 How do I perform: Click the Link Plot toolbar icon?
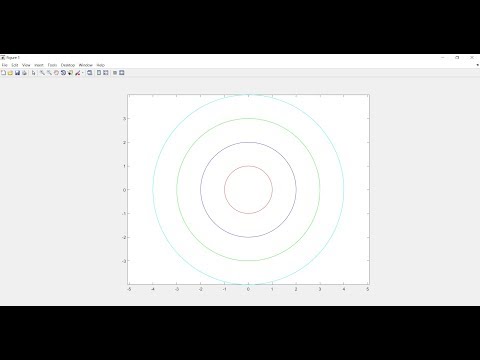point(90,73)
